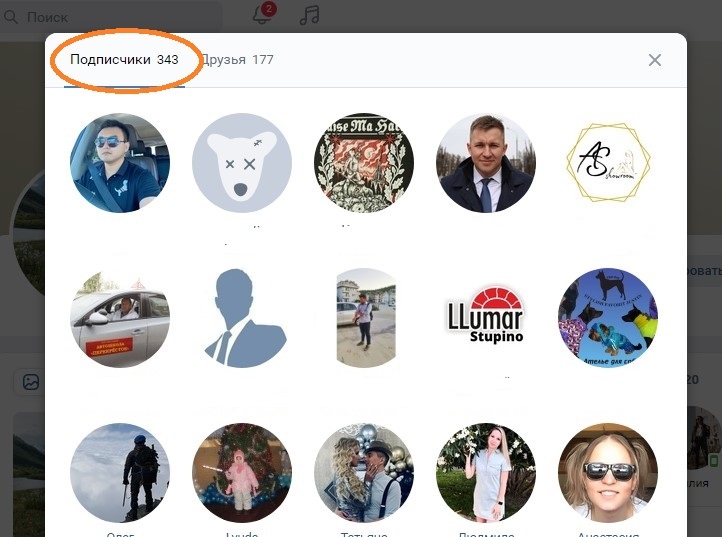This screenshot has height=537, width=722.
Task: Switch to the Друзья 177 tab
Action: 238,59
